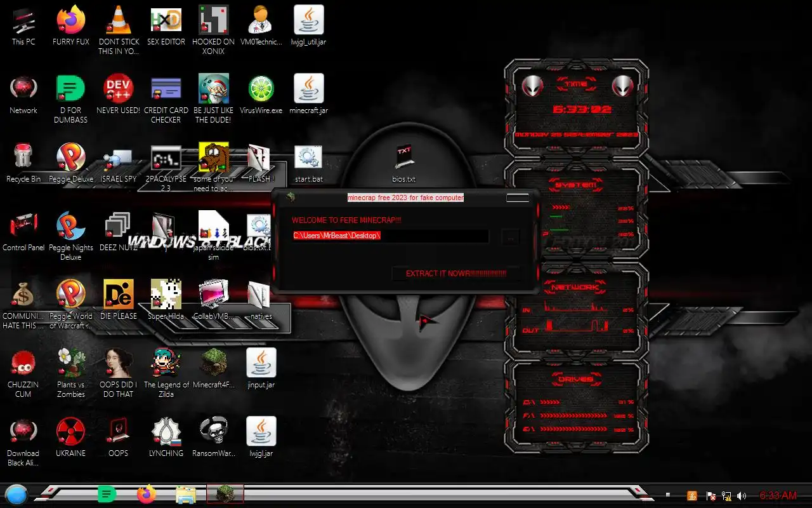Open the network warning tray icon
The height and width of the screenshot is (508, 812).
[726, 495]
